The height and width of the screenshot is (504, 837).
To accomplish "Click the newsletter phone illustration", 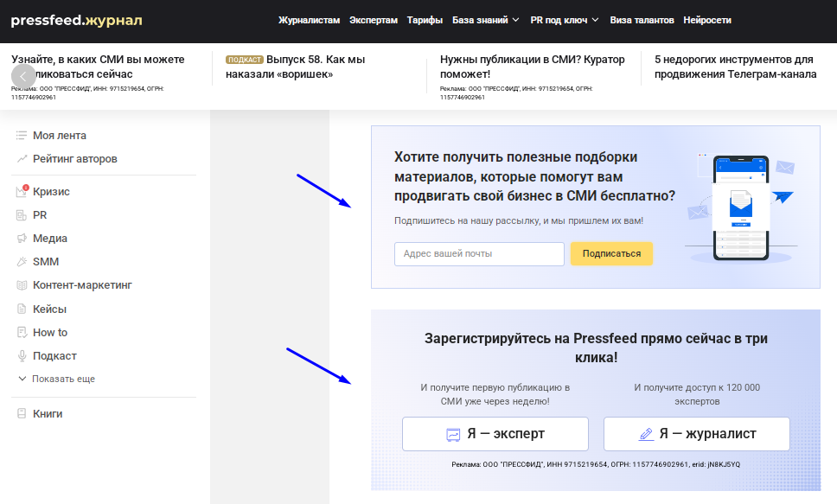I will [x=741, y=208].
